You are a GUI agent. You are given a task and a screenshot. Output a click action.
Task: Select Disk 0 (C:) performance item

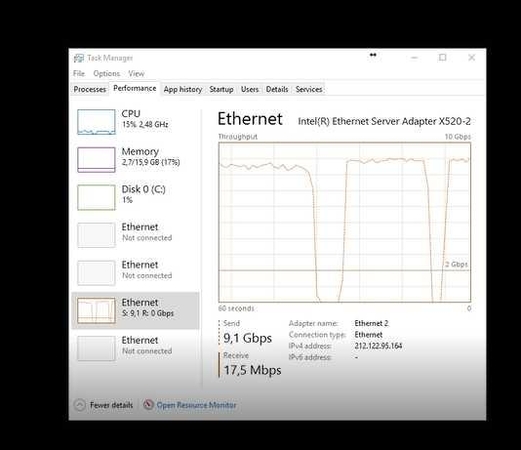[135, 197]
